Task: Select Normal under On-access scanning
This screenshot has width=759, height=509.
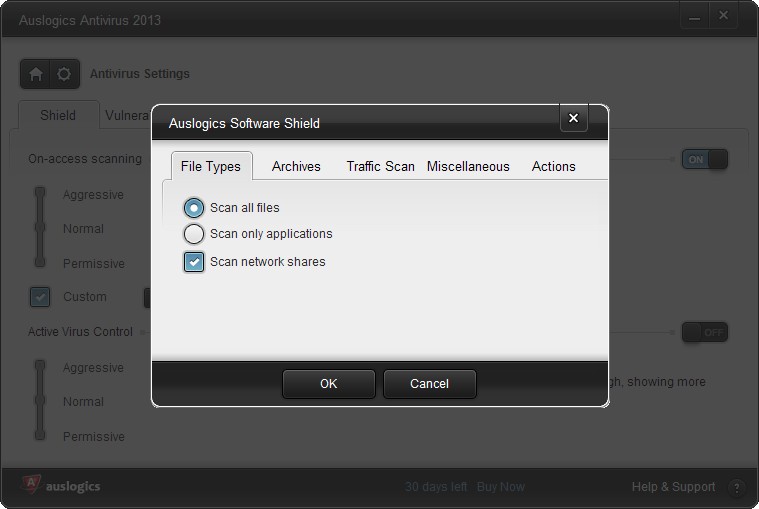Action: pos(83,229)
